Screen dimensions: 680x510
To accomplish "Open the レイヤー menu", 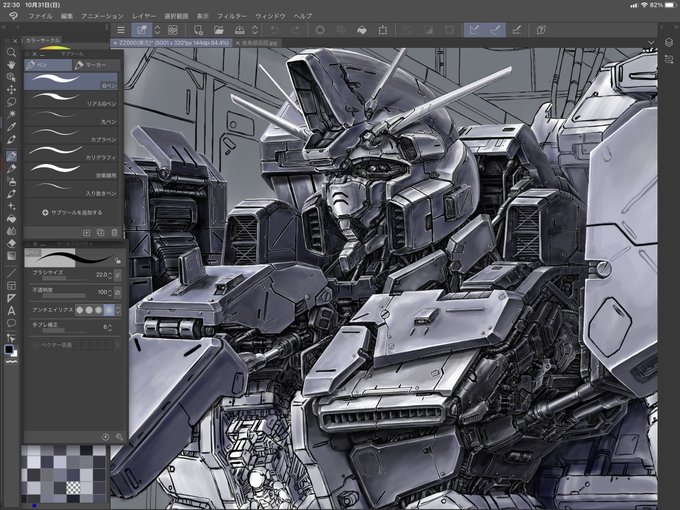I will coord(144,16).
